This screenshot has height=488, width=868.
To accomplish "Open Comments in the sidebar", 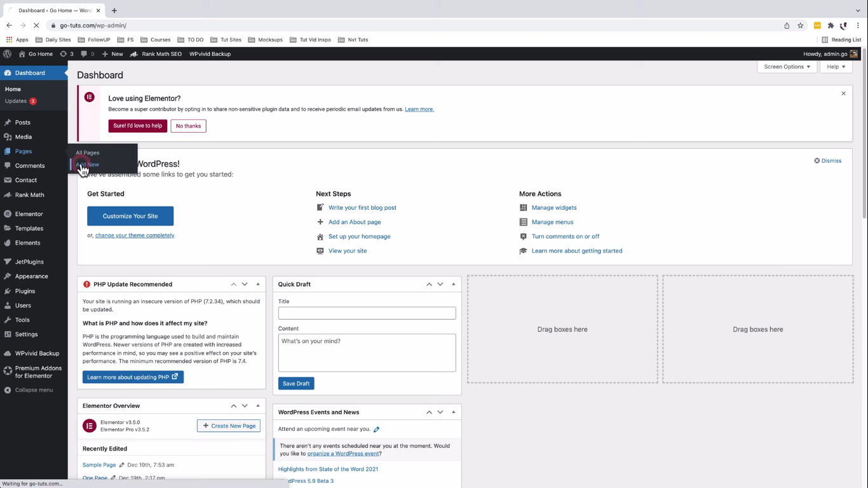I will point(30,166).
